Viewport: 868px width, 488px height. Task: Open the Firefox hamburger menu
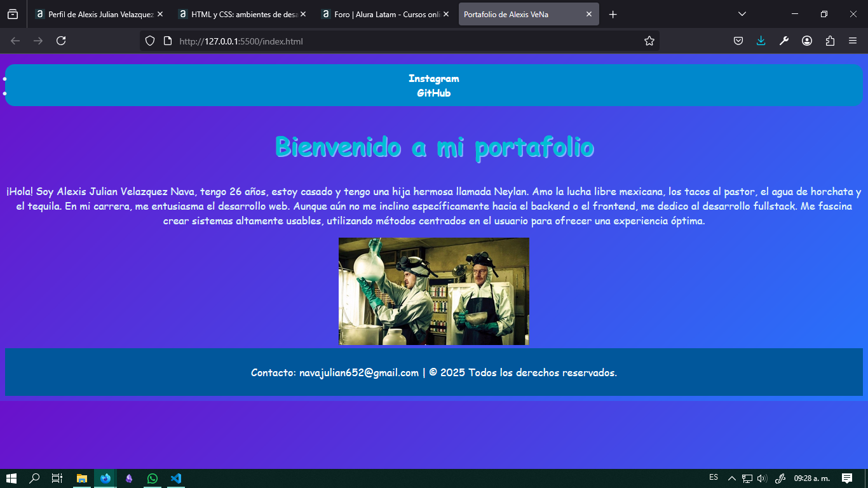[853, 41]
